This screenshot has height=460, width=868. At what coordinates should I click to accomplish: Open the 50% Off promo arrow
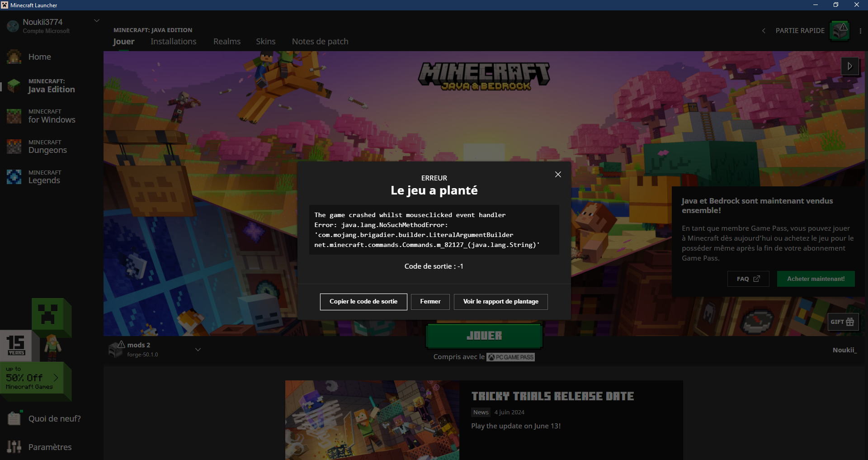point(56,378)
